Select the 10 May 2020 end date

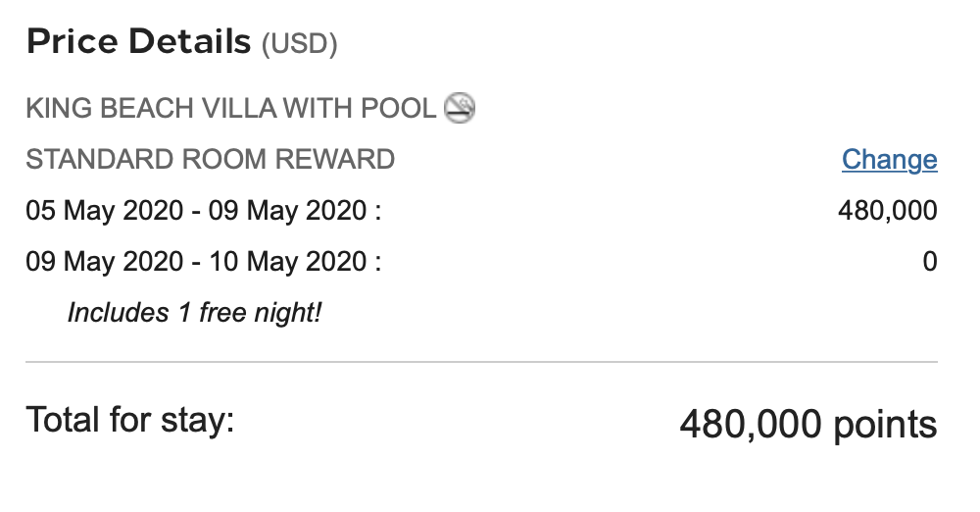[x=287, y=262]
